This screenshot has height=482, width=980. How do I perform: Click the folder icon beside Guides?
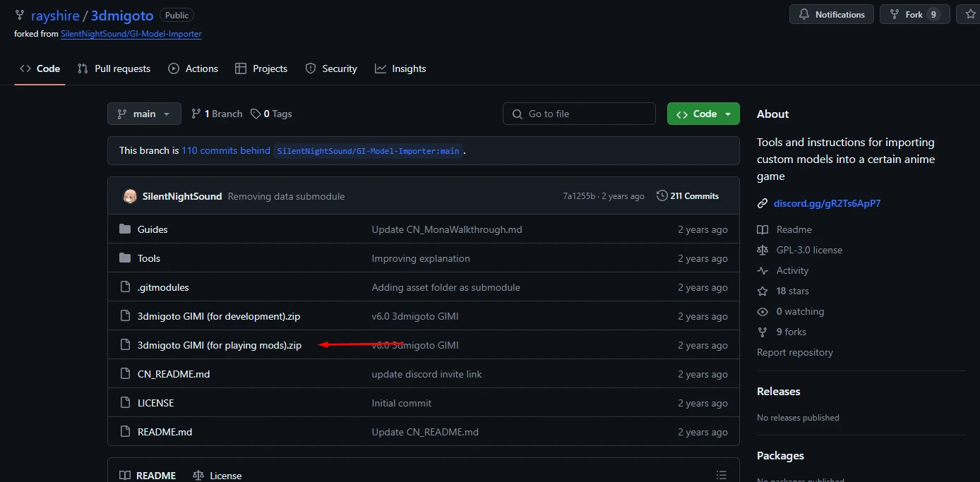pyautogui.click(x=125, y=229)
